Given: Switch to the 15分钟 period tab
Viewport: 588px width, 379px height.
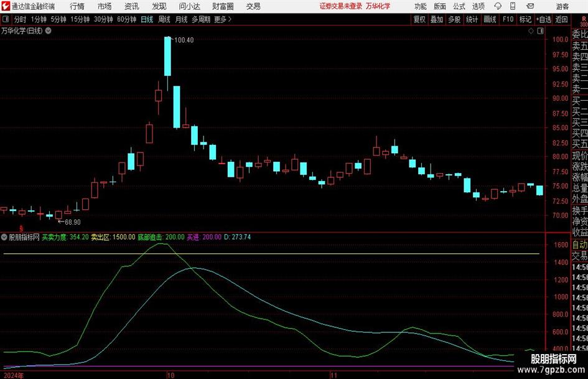Looking at the screenshot, I should click(80, 19).
